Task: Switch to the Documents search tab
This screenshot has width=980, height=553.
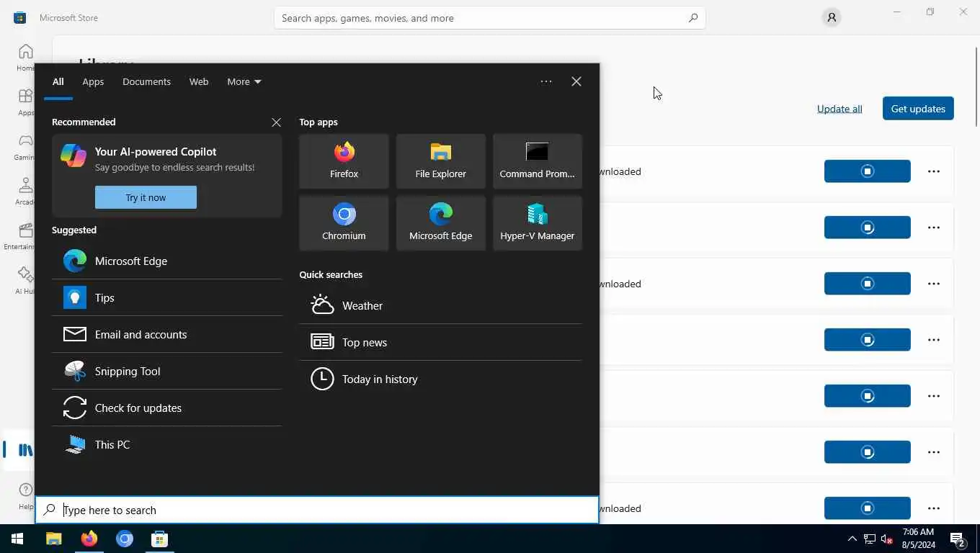Action: click(146, 81)
